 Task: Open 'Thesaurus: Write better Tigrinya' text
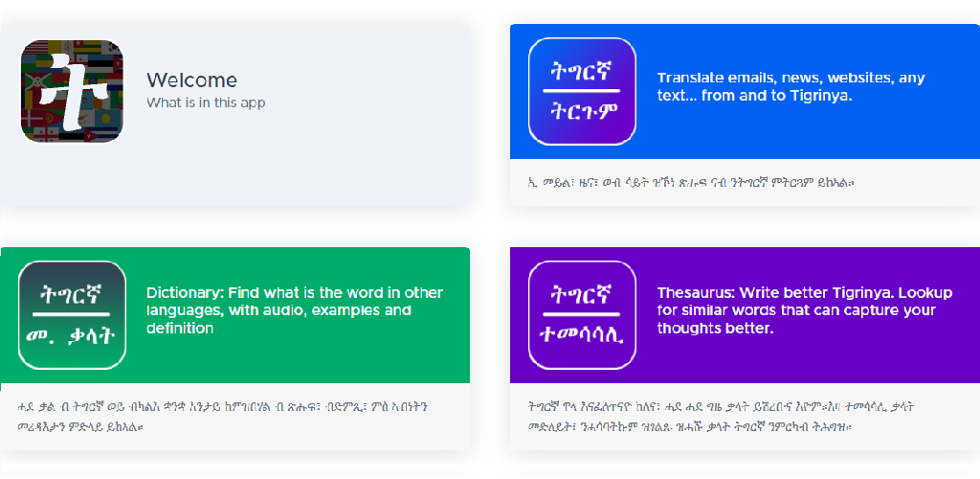804,310
